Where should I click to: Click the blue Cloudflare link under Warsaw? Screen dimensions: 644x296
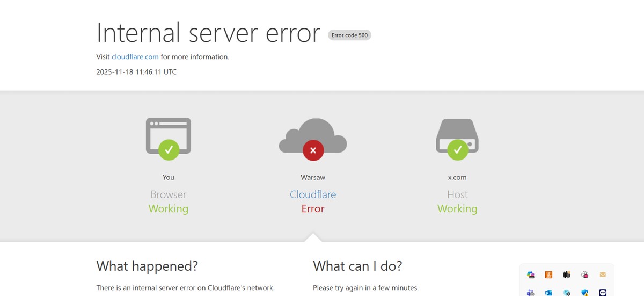point(313,194)
